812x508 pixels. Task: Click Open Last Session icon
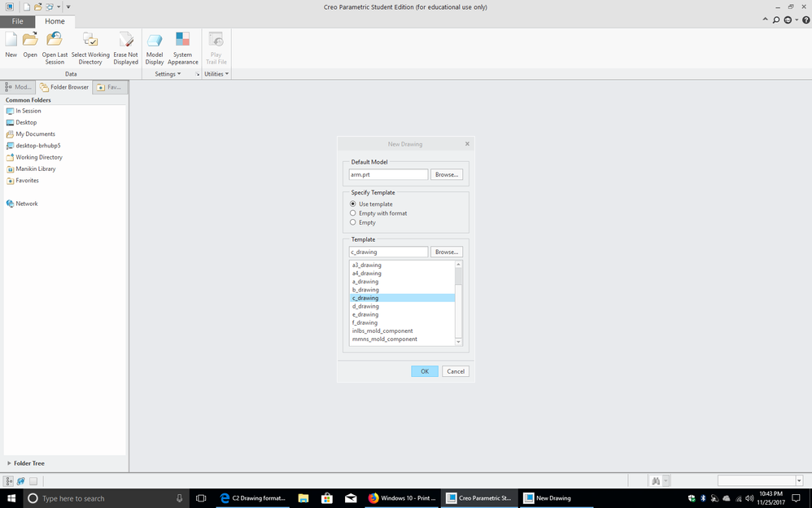click(55, 41)
